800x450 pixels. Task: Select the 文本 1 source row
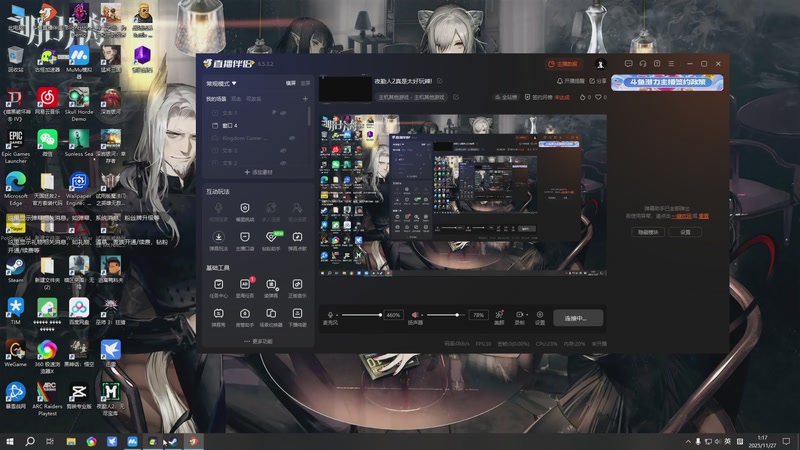(257, 113)
